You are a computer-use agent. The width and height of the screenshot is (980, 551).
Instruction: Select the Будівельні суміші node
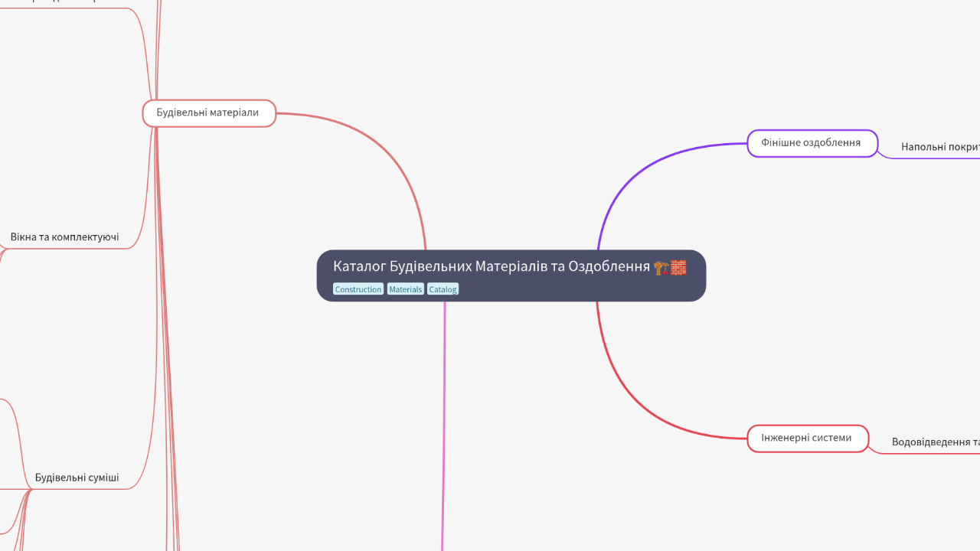77,477
